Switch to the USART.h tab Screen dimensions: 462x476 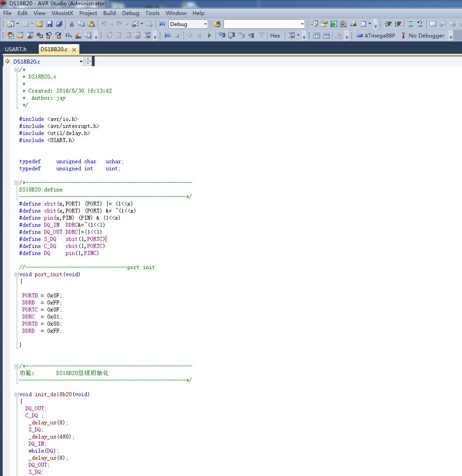point(16,49)
